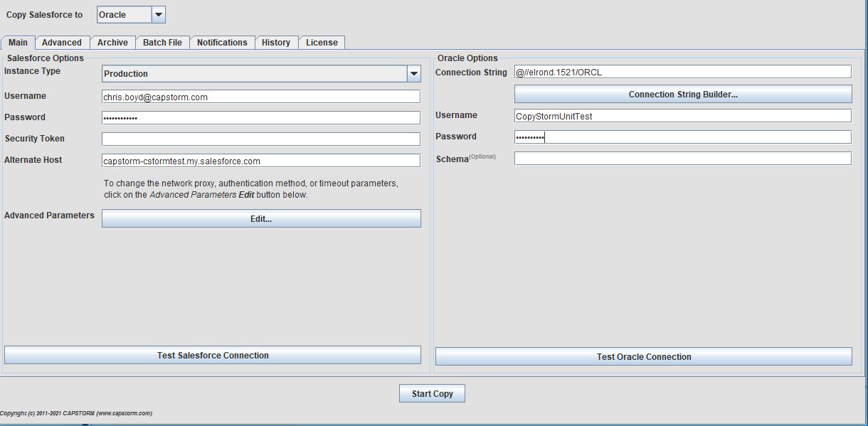Click Test Salesforce Connection button

coord(213,355)
